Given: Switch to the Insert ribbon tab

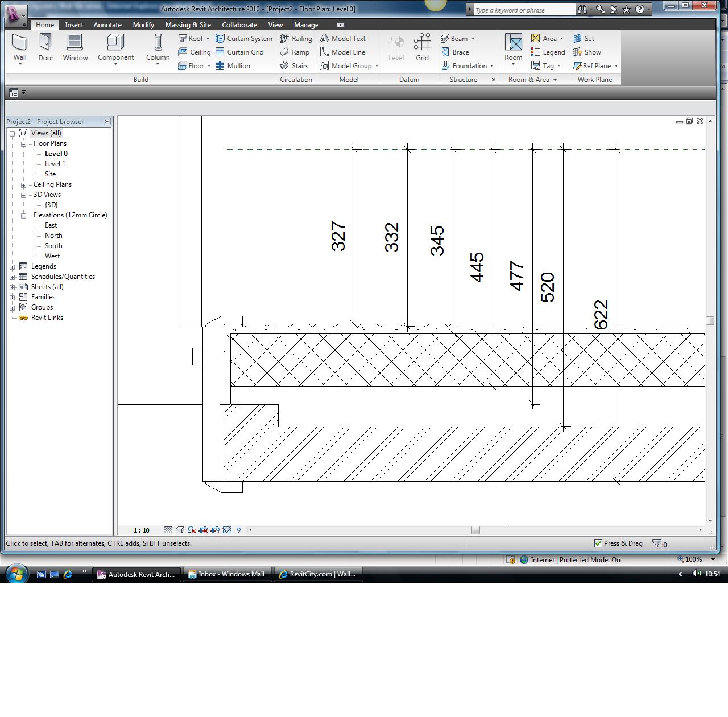Looking at the screenshot, I should tap(74, 25).
